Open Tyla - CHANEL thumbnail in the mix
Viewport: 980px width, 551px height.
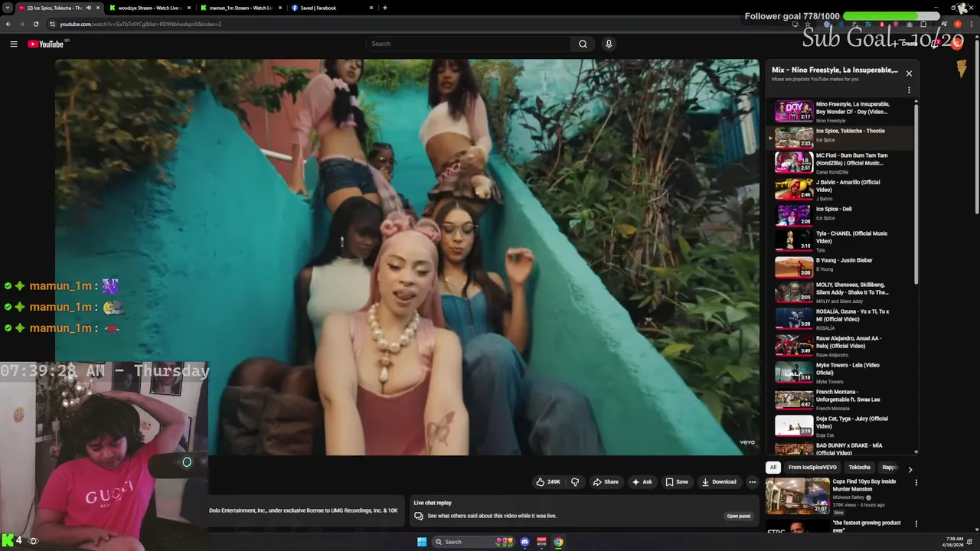click(794, 240)
